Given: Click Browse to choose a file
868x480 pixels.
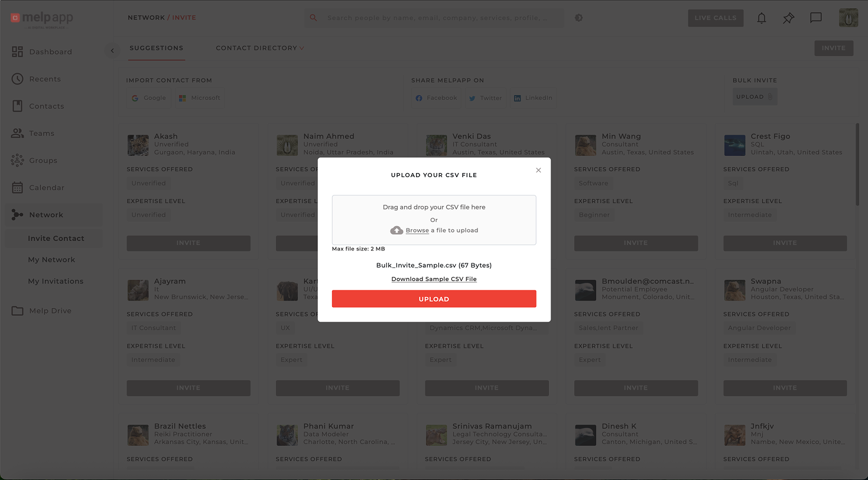Looking at the screenshot, I should coord(417,231).
